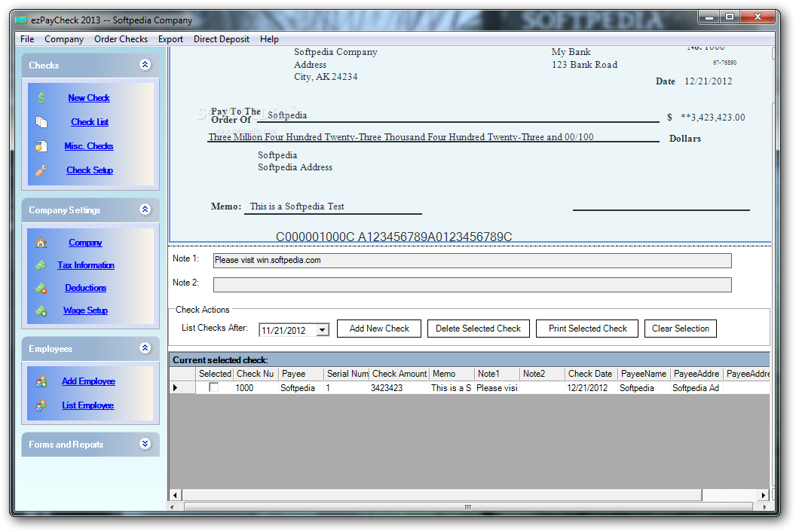The height and width of the screenshot is (532, 796).
Task: Click the Note1 column header
Action: point(497,374)
